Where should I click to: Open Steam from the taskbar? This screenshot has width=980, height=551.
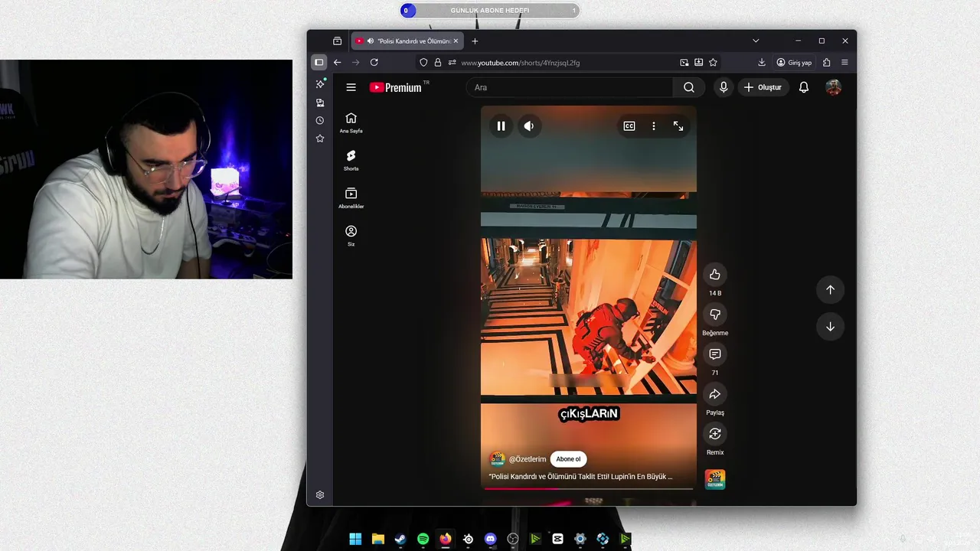[x=400, y=539]
